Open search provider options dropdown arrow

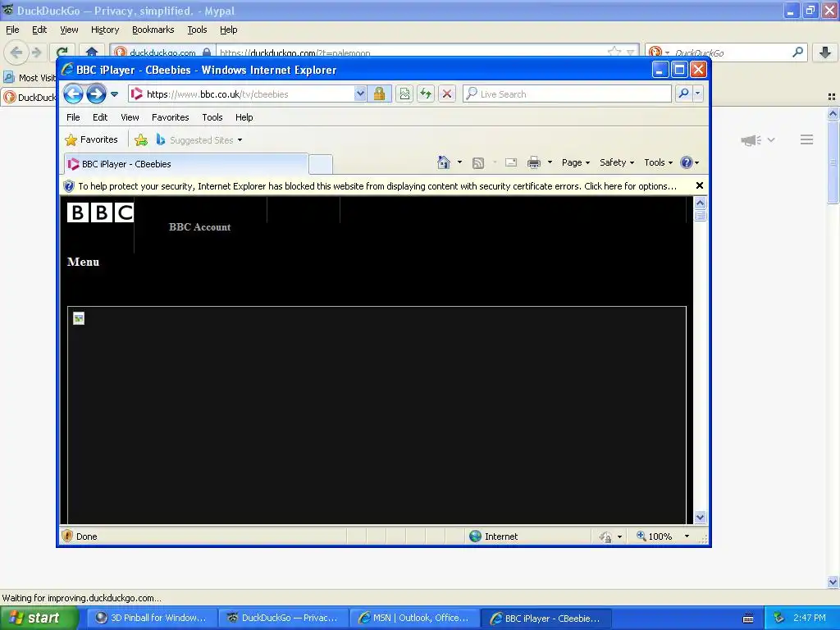697,94
